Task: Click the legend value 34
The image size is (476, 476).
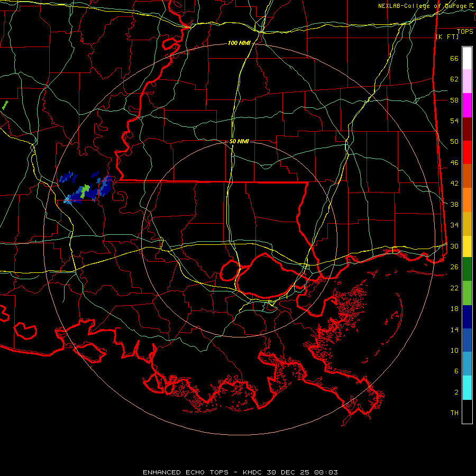Action: click(454, 225)
